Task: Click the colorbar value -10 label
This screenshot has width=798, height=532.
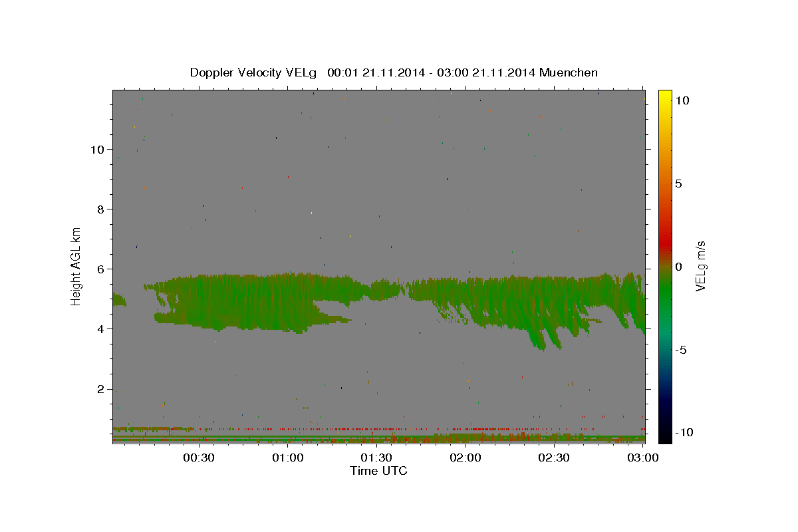Action: tap(684, 432)
